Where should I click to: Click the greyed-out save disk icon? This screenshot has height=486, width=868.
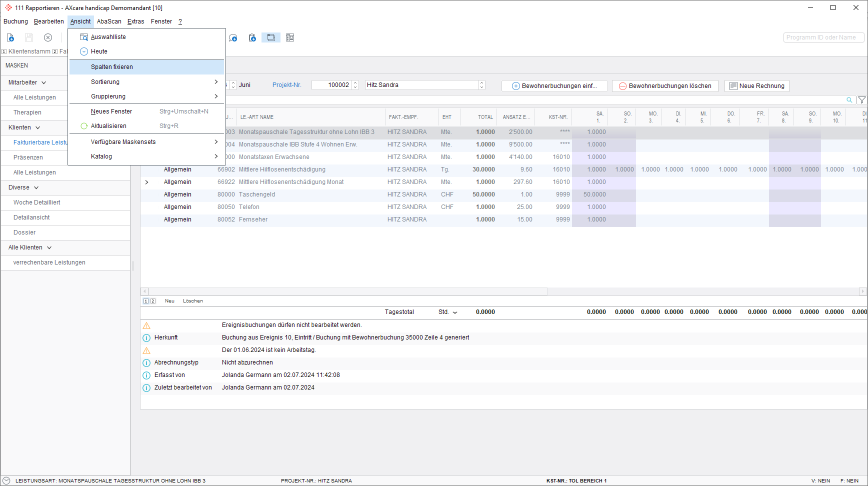[x=29, y=37]
